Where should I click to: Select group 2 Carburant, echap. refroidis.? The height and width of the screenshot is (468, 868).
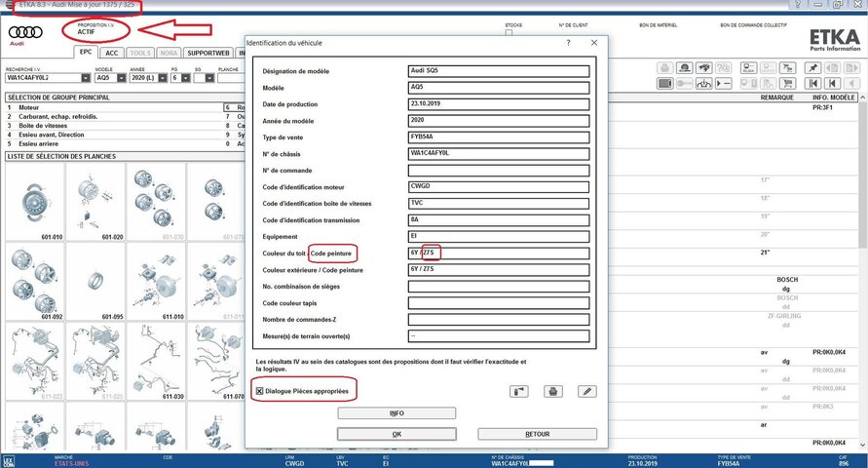(x=114, y=117)
